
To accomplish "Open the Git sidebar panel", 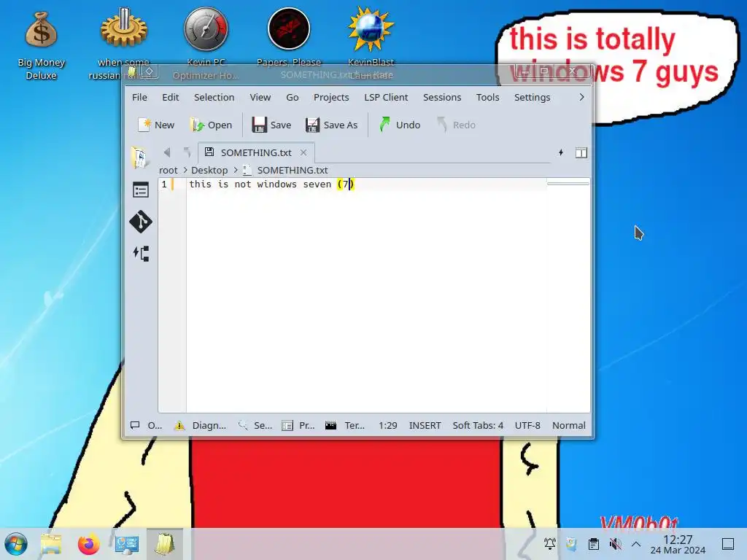I will point(141,222).
